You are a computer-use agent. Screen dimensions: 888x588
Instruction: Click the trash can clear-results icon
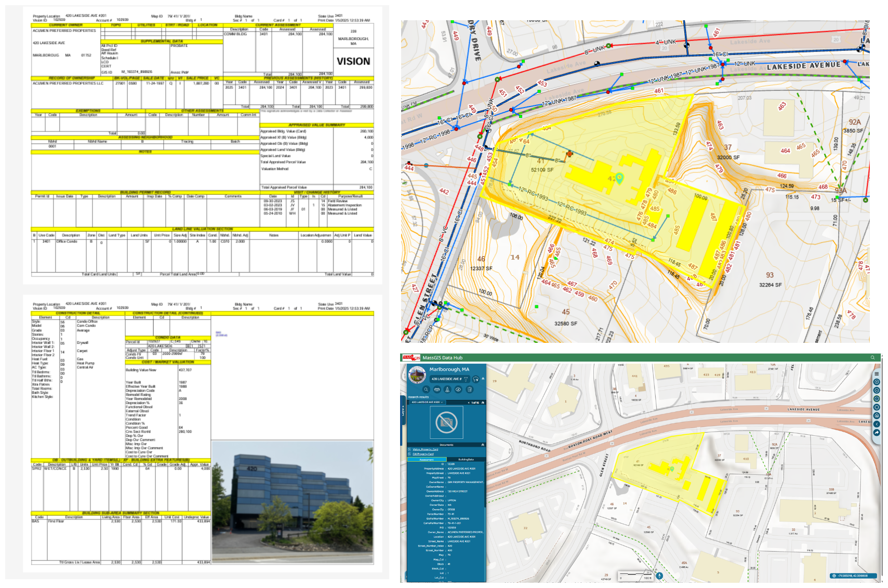coord(469,389)
